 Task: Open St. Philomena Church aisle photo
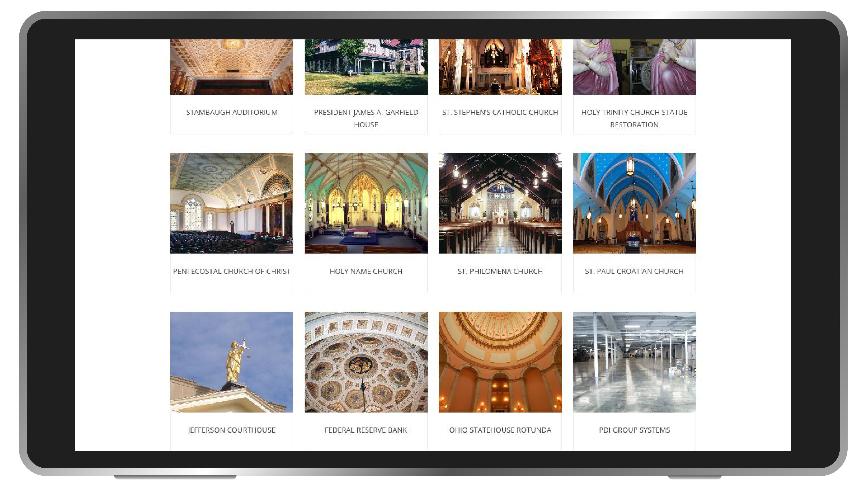pyautogui.click(x=500, y=203)
